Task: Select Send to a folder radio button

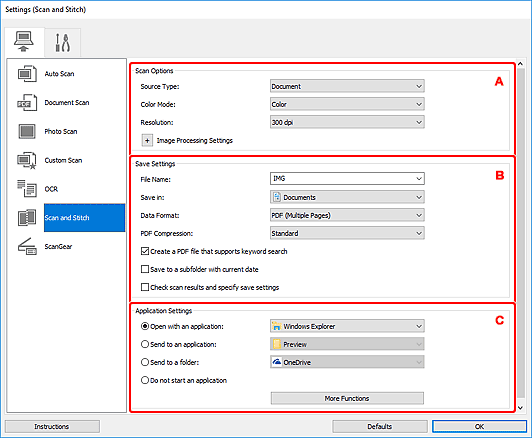Action: point(145,362)
